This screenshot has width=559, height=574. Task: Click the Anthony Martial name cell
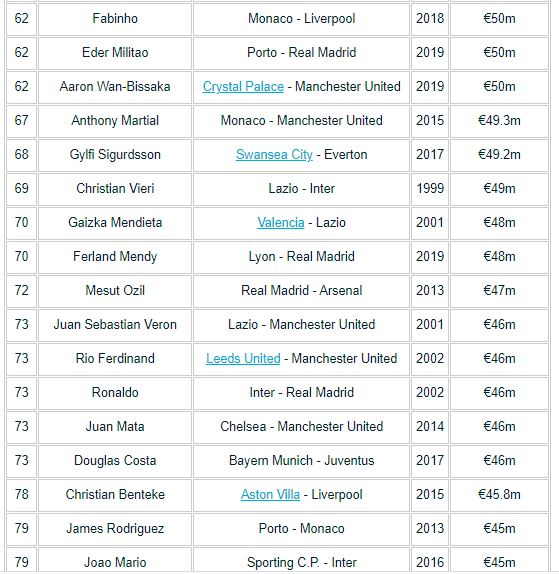point(115,120)
